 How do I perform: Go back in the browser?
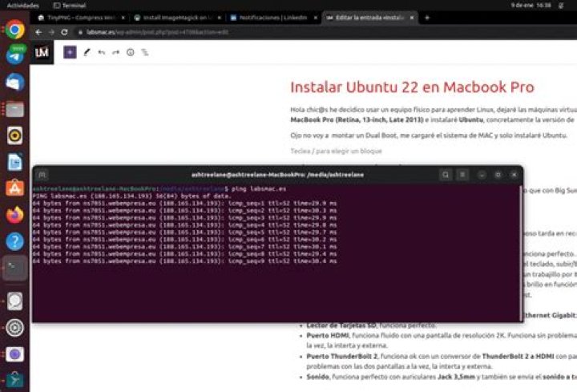click(x=38, y=32)
